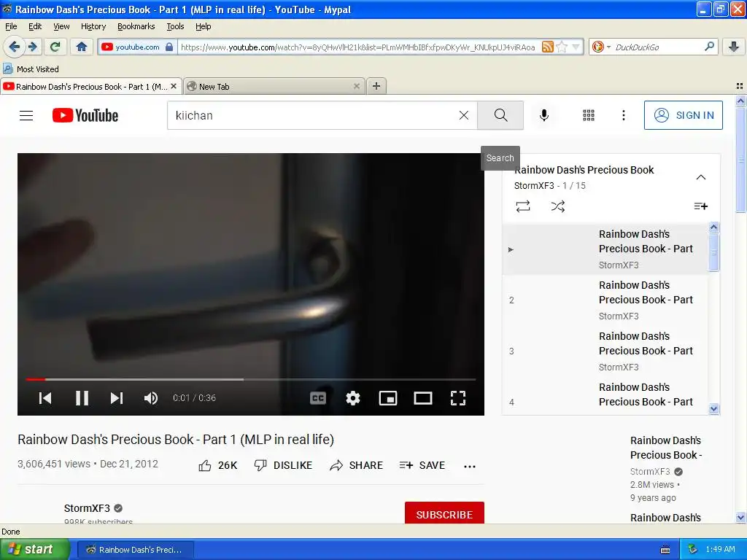Start voice search with microphone icon
This screenshot has width=747, height=560.
[x=544, y=115]
